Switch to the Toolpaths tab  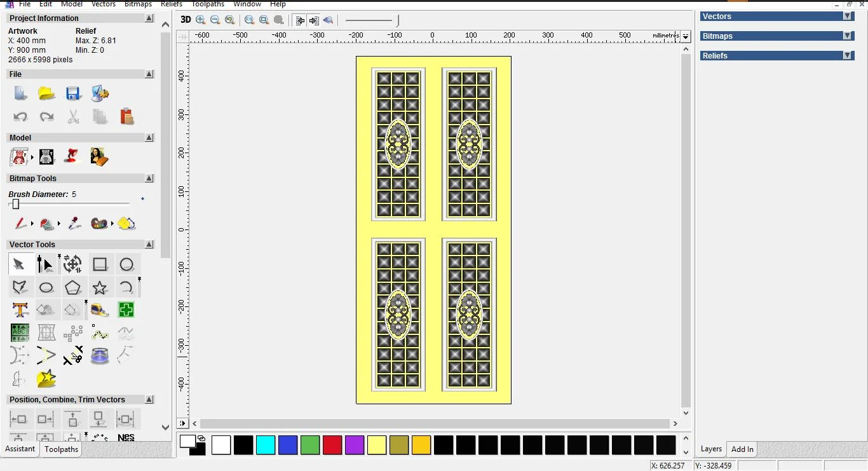click(x=61, y=449)
